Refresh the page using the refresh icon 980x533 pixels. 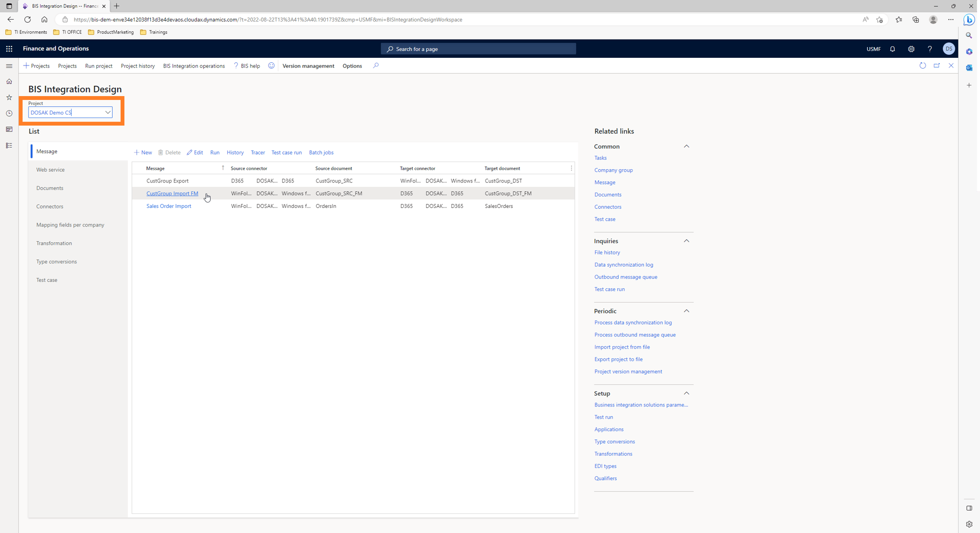(923, 65)
